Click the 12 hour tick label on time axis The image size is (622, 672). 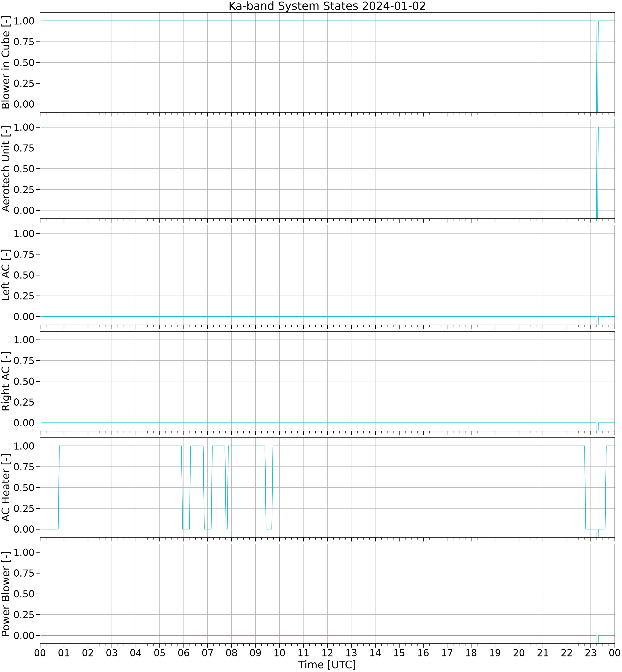point(327,653)
